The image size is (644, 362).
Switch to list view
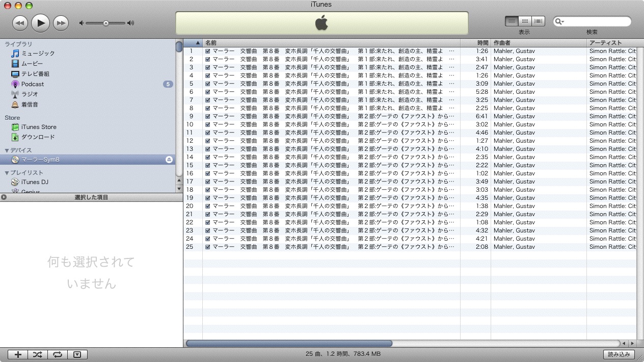512,21
